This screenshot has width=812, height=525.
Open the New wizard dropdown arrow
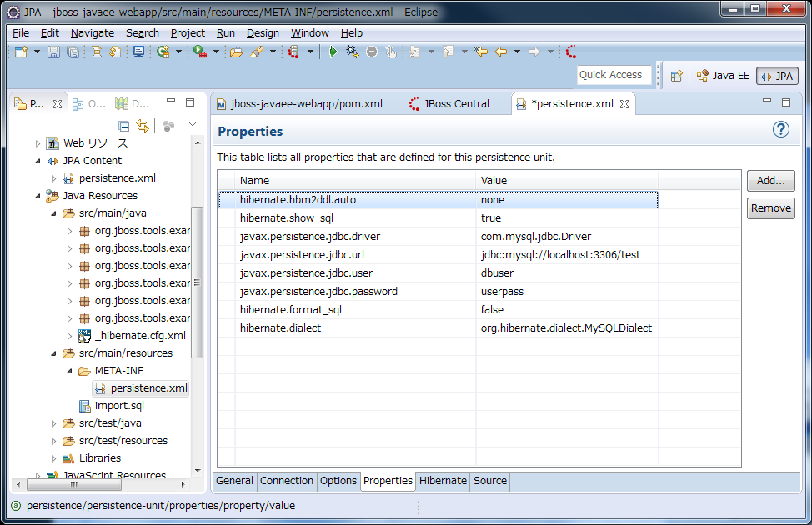click(37, 52)
